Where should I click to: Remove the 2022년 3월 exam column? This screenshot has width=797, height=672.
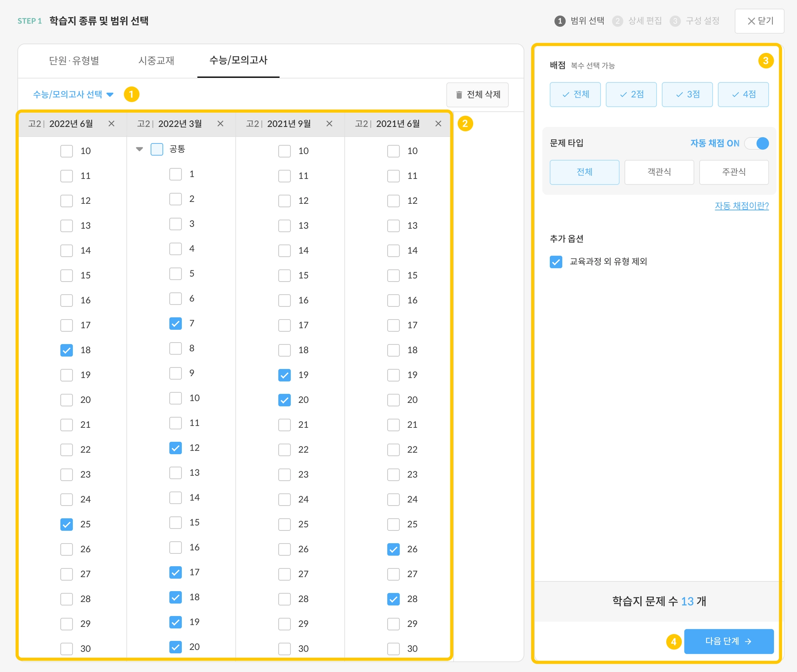coord(220,124)
